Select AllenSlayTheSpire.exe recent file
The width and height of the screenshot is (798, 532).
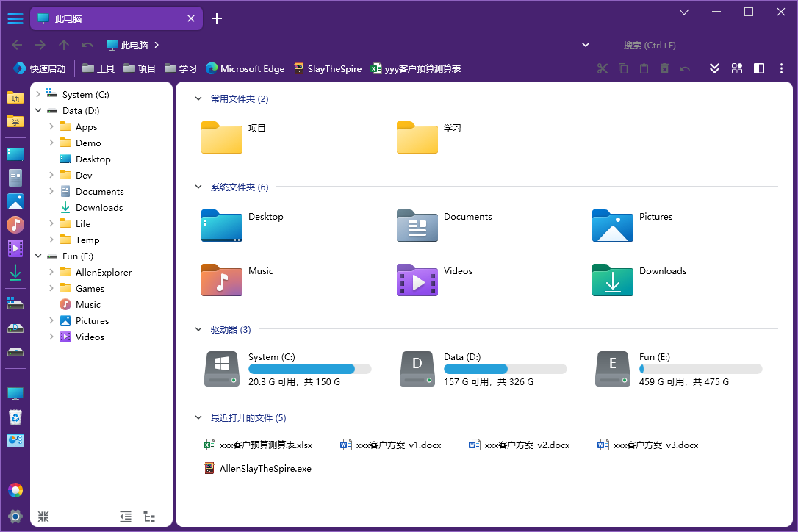pyautogui.click(x=257, y=468)
